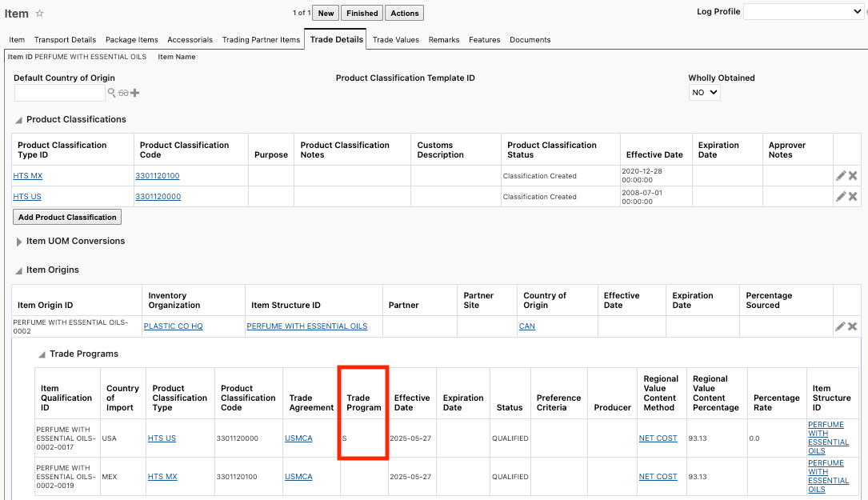Click the Finished button

362,12
